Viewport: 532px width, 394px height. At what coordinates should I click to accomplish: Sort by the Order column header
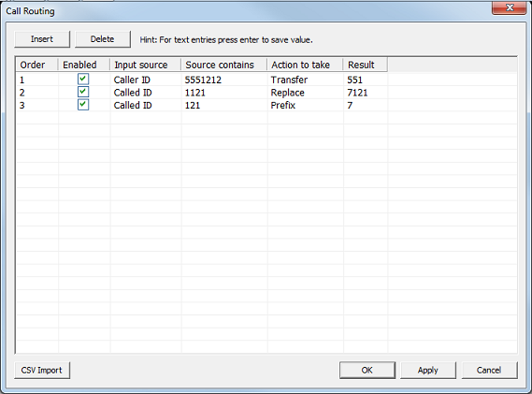tap(37, 65)
